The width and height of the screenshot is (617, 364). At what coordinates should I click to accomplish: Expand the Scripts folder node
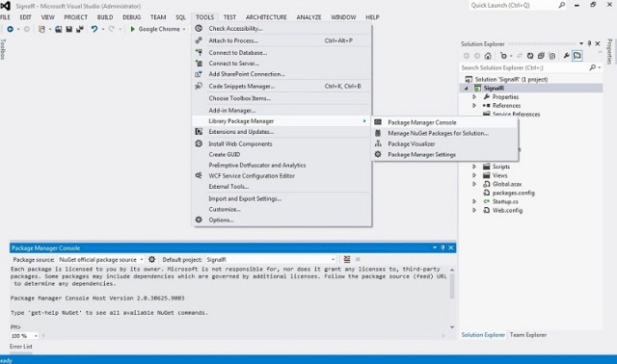[474, 167]
